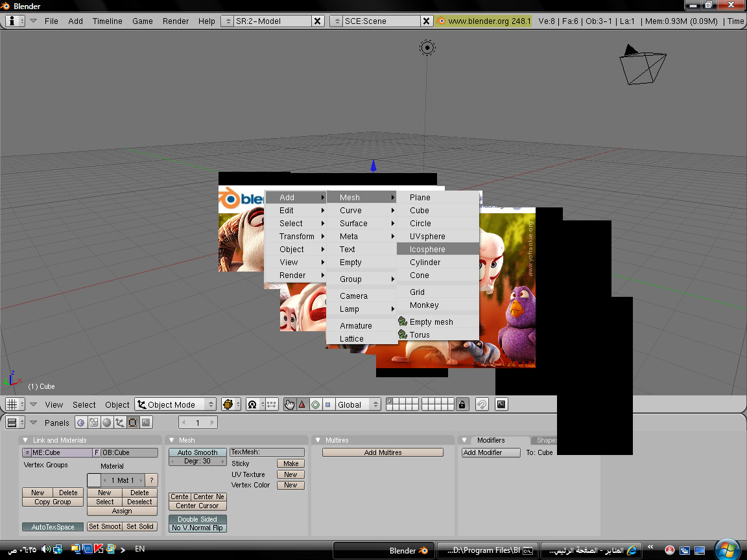This screenshot has width=747, height=560.
Task: Collapse the Mesh panel
Action: coord(171,440)
